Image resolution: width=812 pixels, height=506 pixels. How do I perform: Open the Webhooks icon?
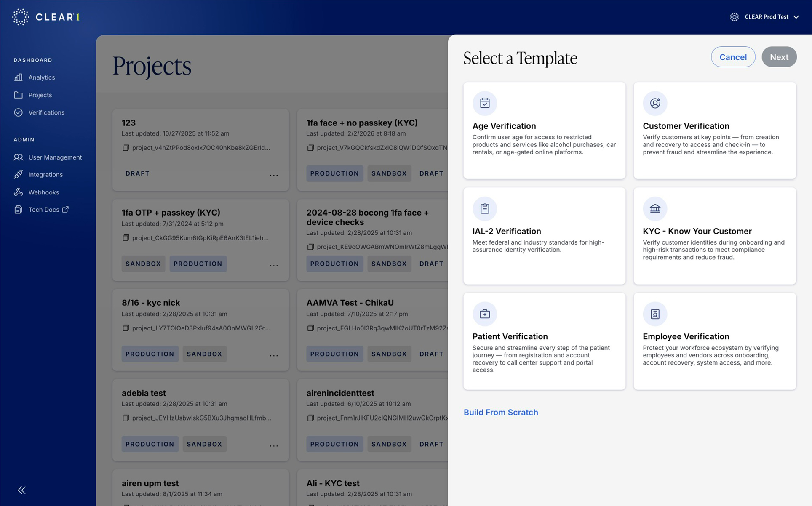(x=19, y=192)
